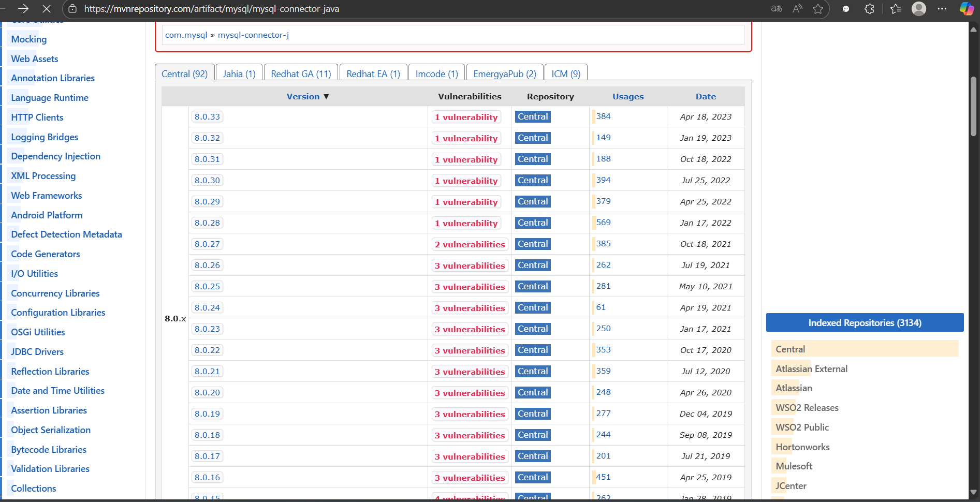This screenshot has height=502, width=980.
Task: Open browser settings and more menu
Action: coord(942,9)
